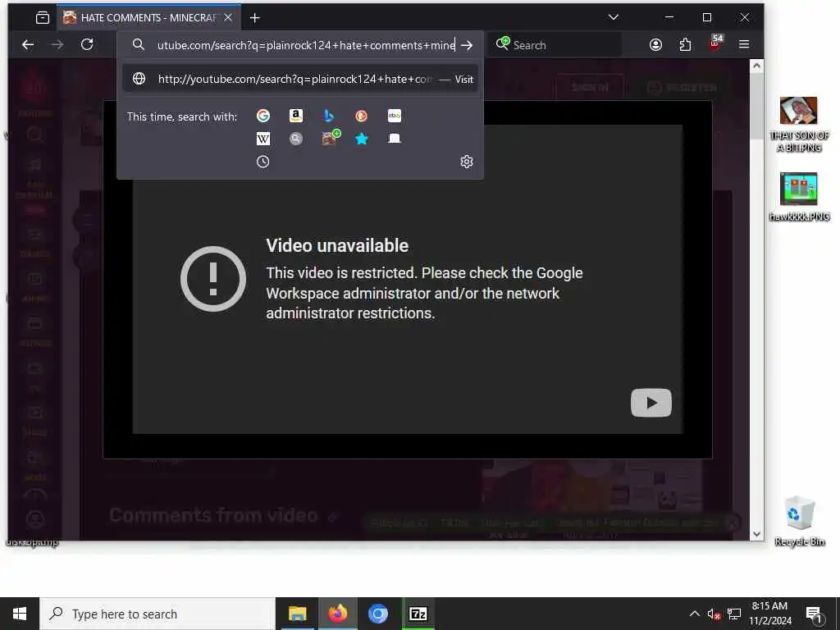Search this time with Wikipedia
Viewport: 840px width, 630px height.
click(263, 139)
